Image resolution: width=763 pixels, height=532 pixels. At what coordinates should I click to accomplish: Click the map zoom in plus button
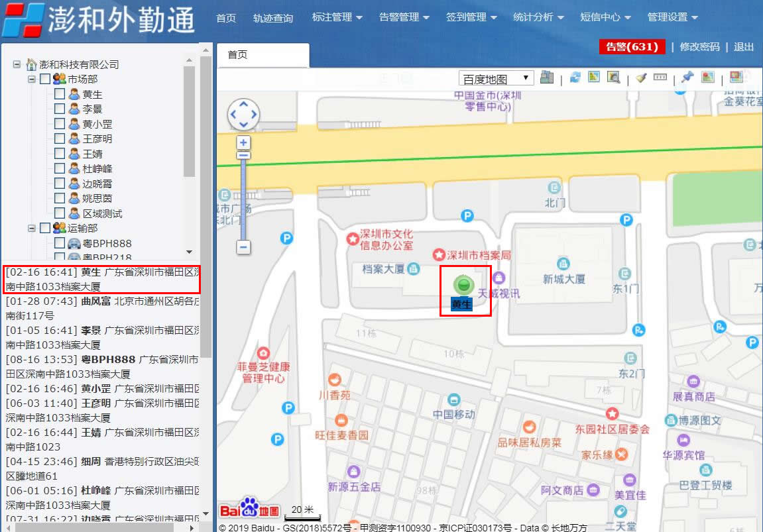[x=243, y=142]
